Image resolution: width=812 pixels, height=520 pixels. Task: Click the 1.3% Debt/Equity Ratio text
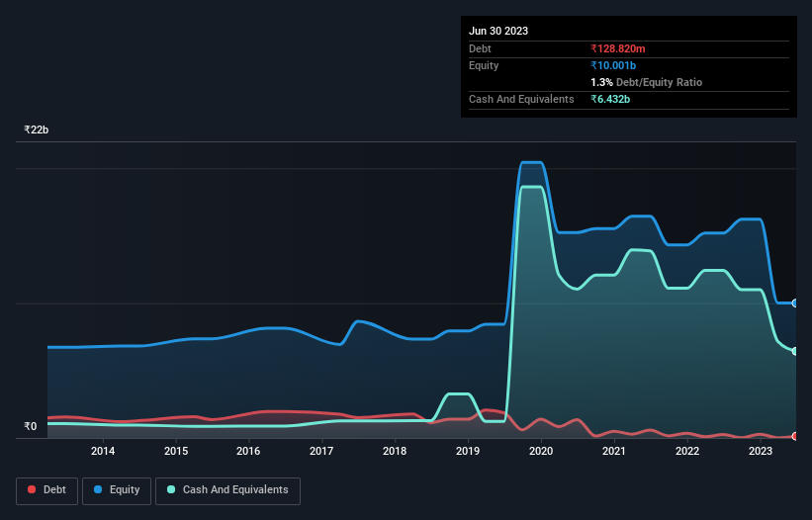[x=646, y=82]
